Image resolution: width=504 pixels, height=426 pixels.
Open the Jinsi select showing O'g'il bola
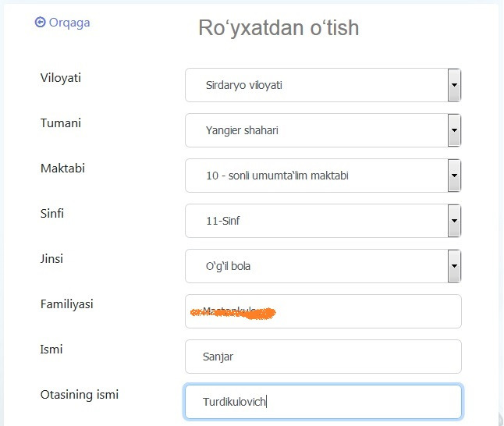coord(316,266)
